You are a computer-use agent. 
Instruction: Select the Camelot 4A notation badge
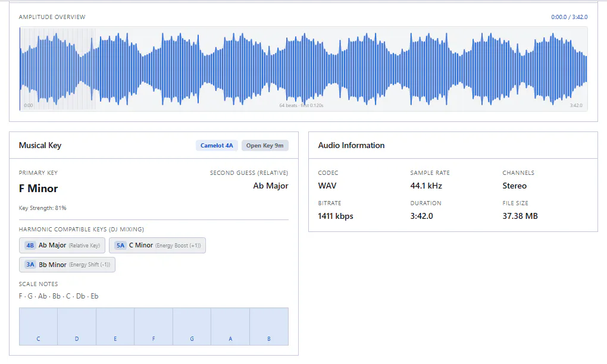(217, 146)
